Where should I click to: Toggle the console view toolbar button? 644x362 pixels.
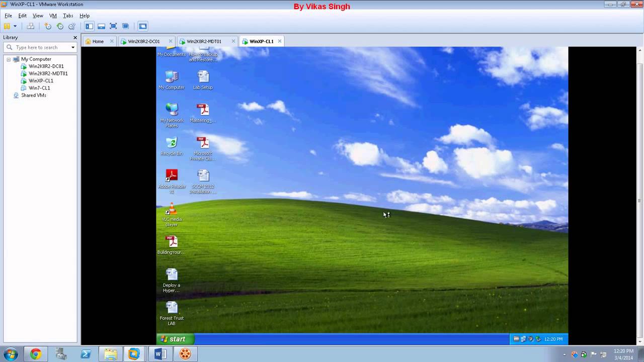[143, 26]
